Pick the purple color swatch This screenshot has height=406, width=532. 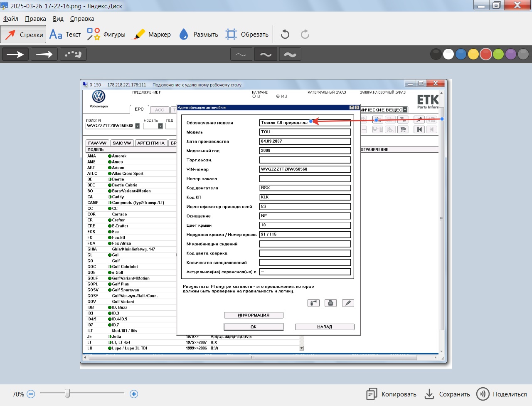511,54
